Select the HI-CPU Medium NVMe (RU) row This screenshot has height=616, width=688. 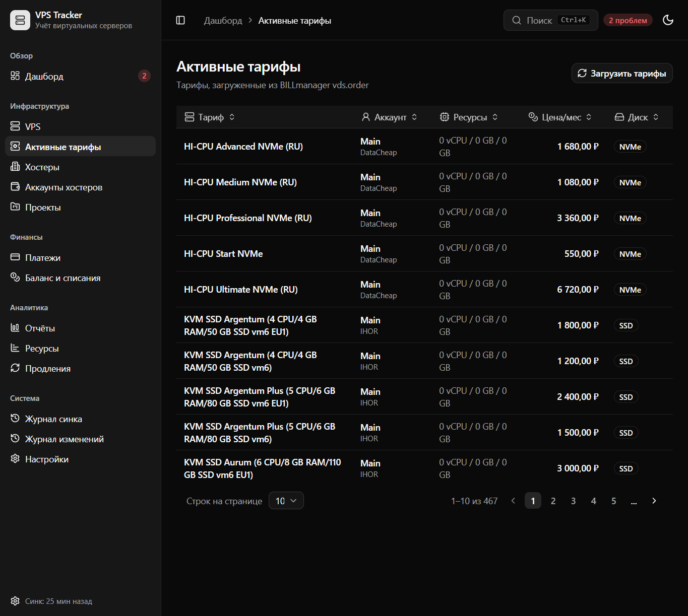click(x=424, y=182)
